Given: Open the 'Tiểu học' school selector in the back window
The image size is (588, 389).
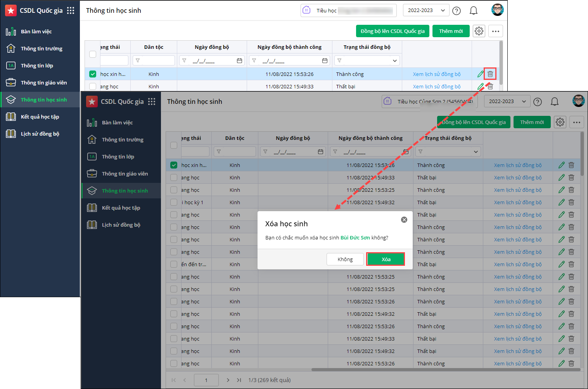Looking at the screenshot, I should [x=349, y=10].
